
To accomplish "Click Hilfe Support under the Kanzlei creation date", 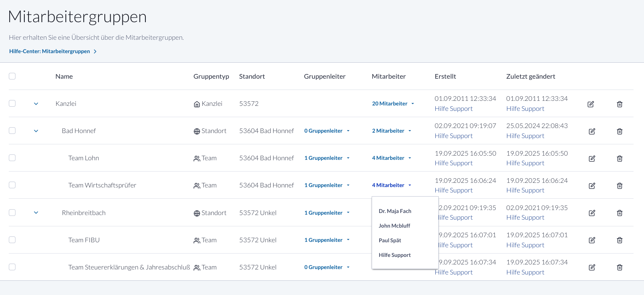I will 453,108.
